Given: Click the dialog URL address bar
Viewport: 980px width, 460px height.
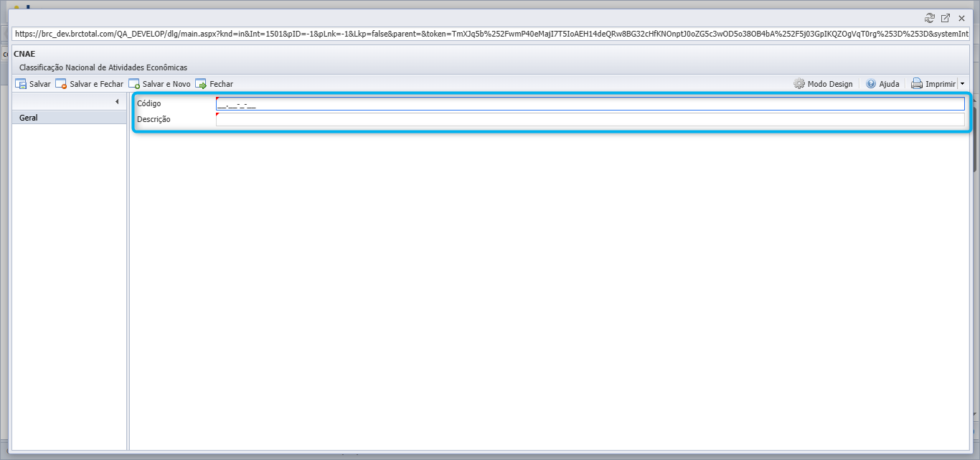Looking at the screenshot, I should pos(491,34).
